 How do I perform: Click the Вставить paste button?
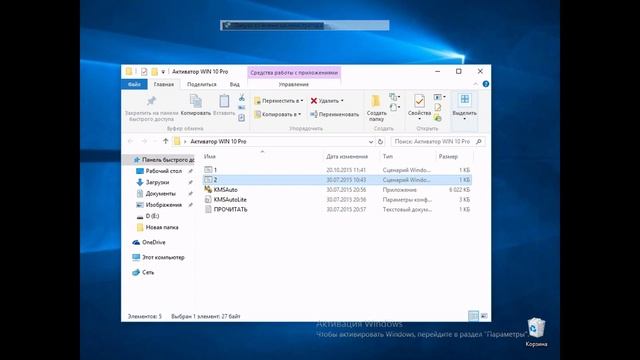(x=224, y=104)
